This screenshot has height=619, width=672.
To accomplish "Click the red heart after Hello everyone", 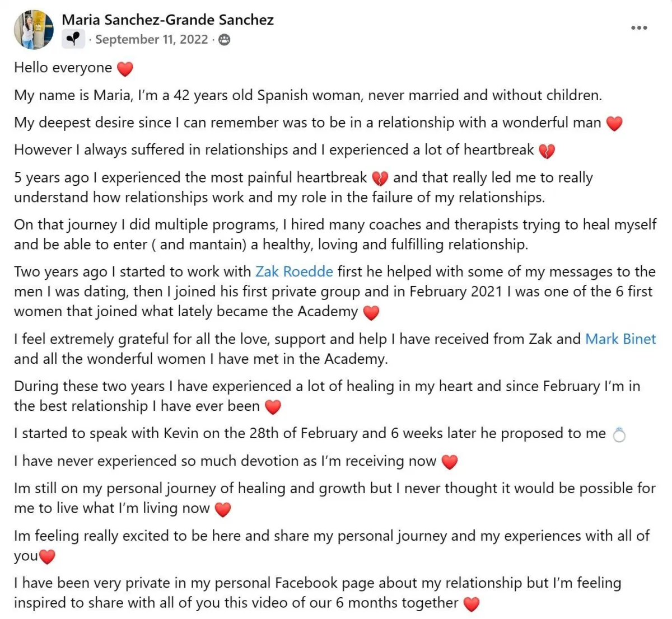I will coord(125,69).
